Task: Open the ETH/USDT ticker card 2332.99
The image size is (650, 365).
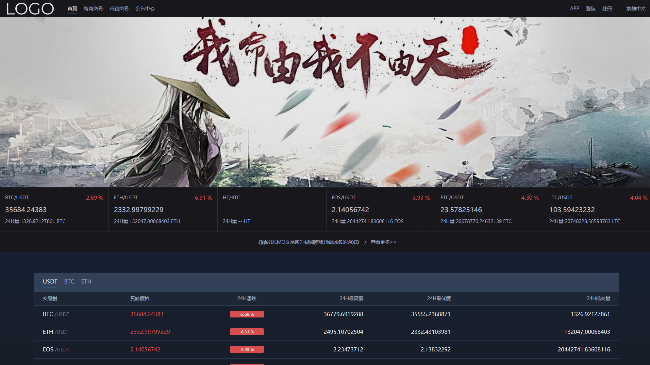Action: coord(163,209)
